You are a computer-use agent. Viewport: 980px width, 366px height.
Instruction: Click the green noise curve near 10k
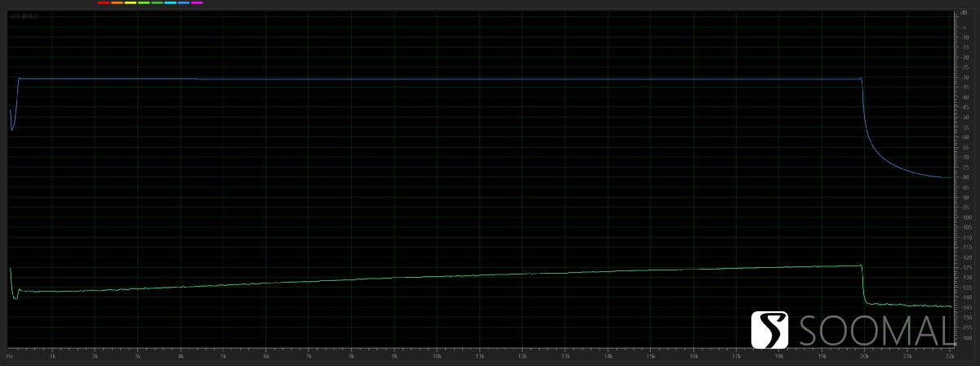(437, 277)
